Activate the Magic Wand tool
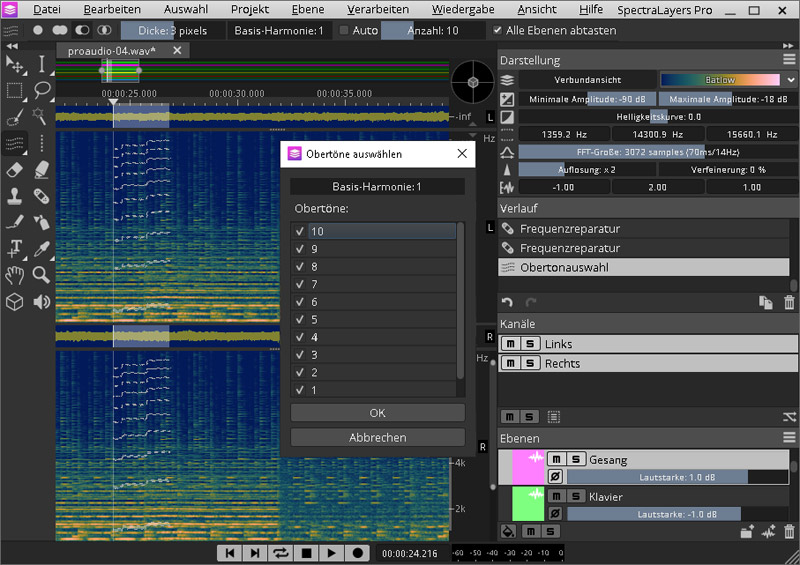 point(42,117)
